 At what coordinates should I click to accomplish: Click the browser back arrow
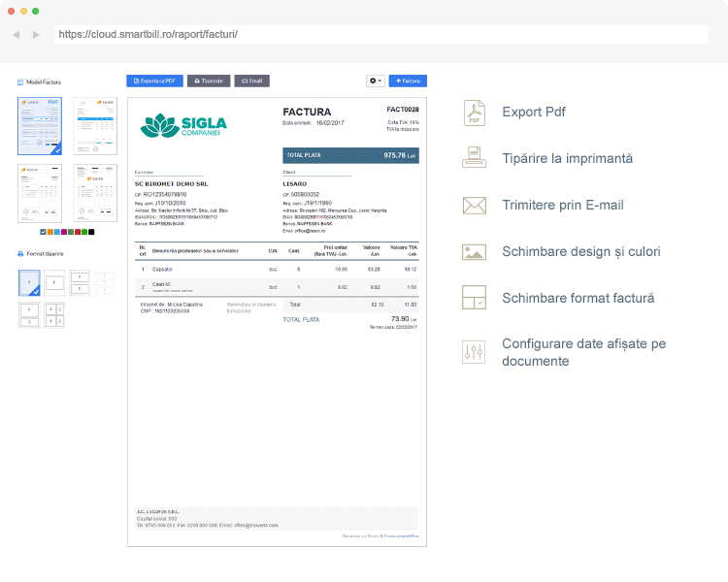tap(17, 34)
